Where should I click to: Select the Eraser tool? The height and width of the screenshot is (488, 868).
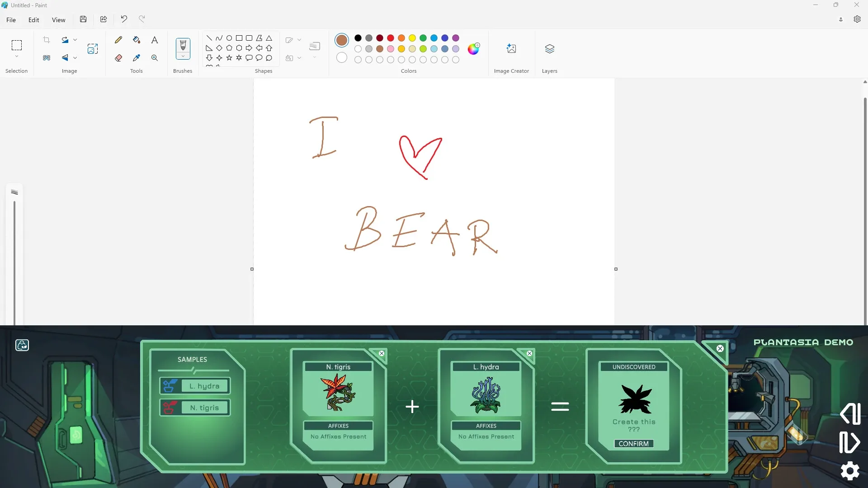[x=118, y=58]
